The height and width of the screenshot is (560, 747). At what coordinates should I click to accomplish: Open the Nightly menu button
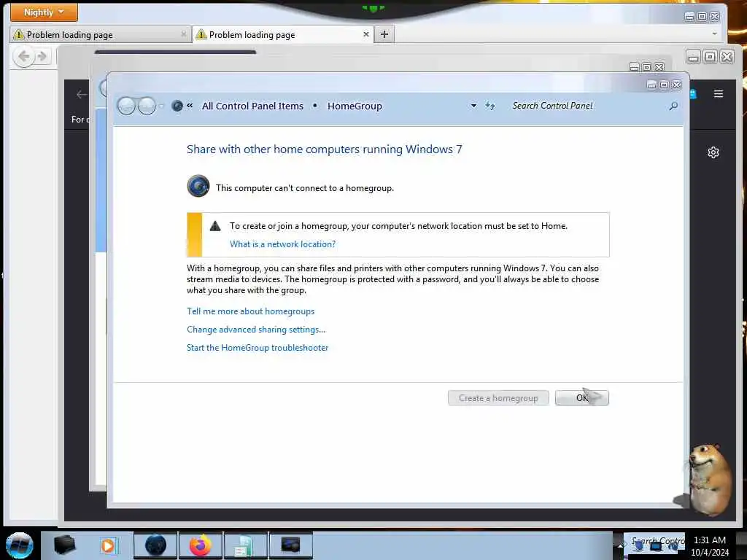[x=44, y=12]
